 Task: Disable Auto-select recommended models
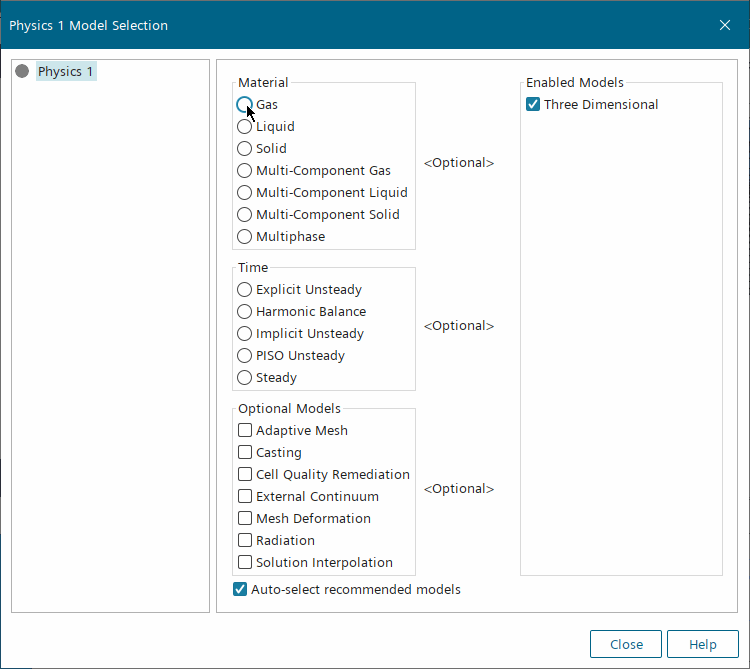(x=240, y=590)
